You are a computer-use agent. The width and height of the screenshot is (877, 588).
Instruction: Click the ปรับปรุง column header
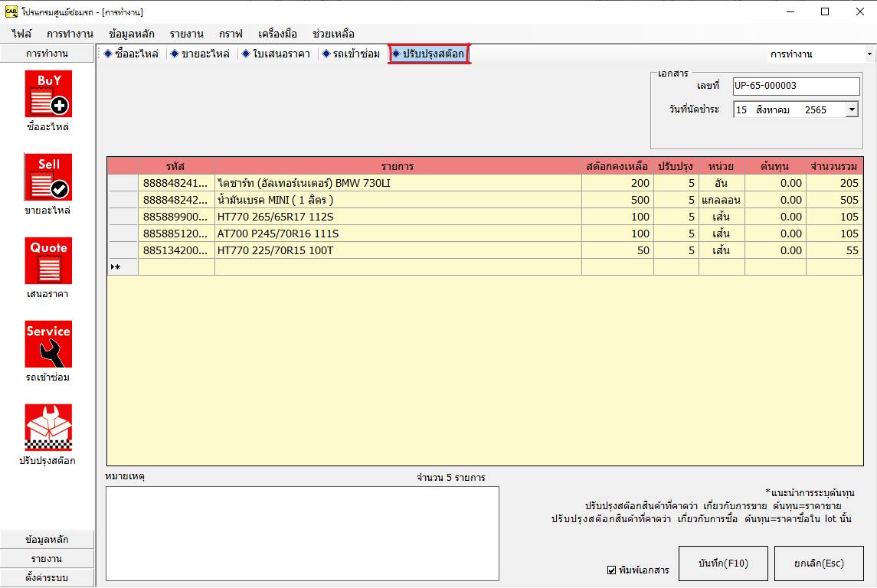tap(676, 166)
